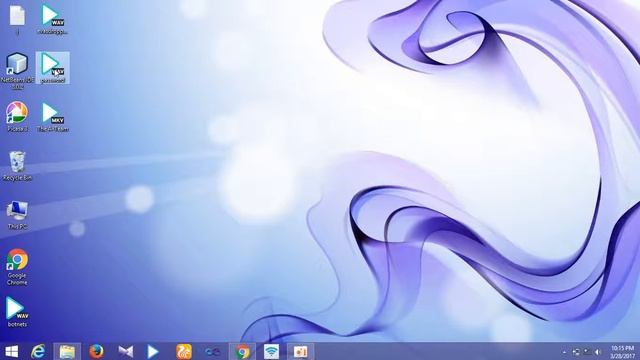
Task: Open the Wi-Fi hotspot app in taskbar
Action: (271, 351)
